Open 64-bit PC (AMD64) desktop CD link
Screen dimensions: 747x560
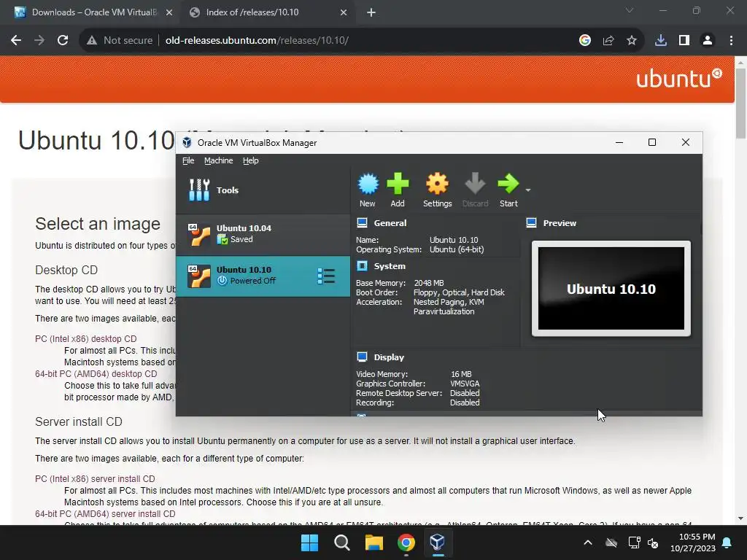[96, 374]
